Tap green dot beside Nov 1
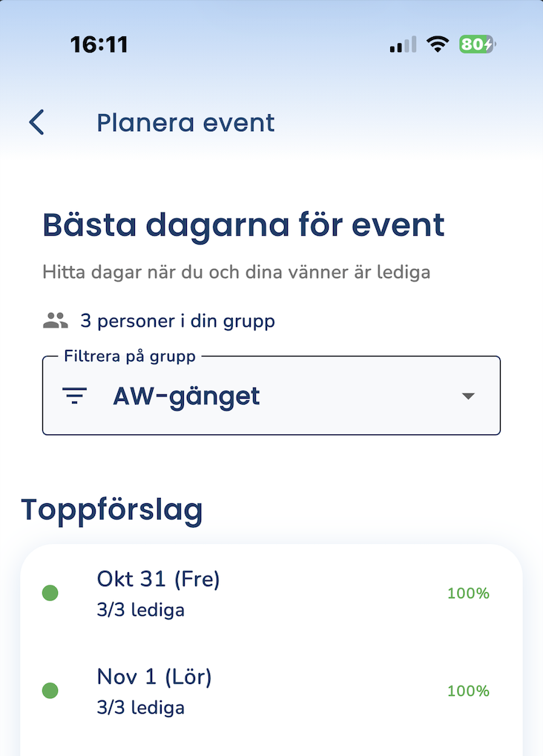This screenshot has width=543, height=756. 50,691
